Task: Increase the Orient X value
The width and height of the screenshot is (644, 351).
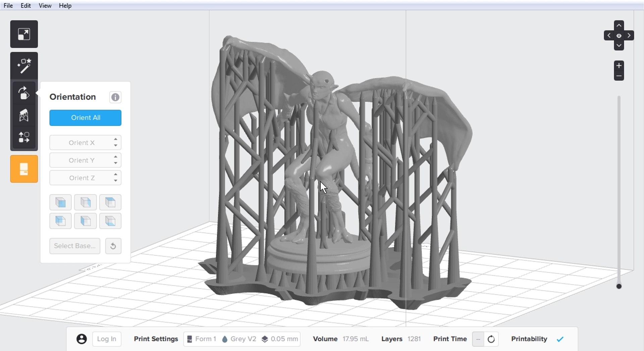Action: (x=115, y=139)
